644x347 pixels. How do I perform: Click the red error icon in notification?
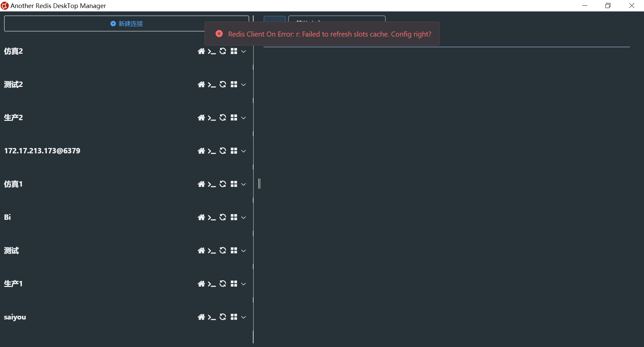point(219,34)
